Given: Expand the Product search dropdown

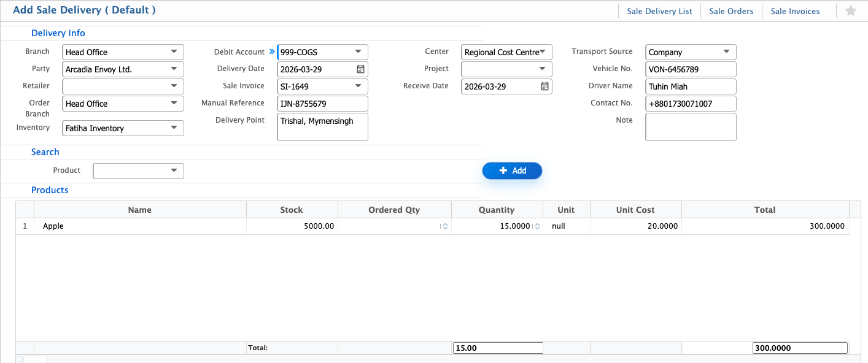Looking at the screenshot, I should (174, 171).
